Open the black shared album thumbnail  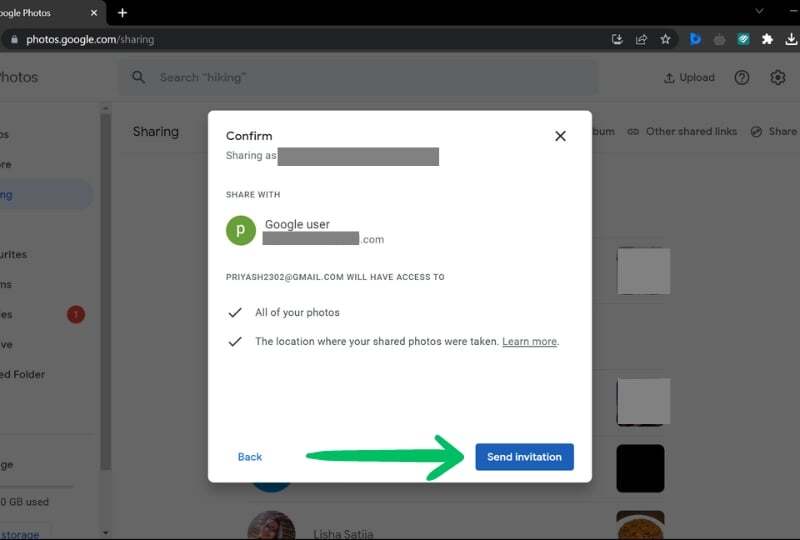[640, 468]
